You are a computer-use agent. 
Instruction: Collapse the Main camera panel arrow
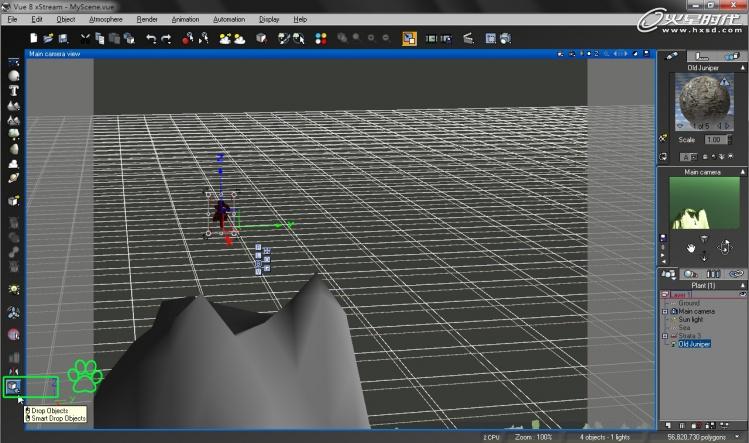point(742,172)
